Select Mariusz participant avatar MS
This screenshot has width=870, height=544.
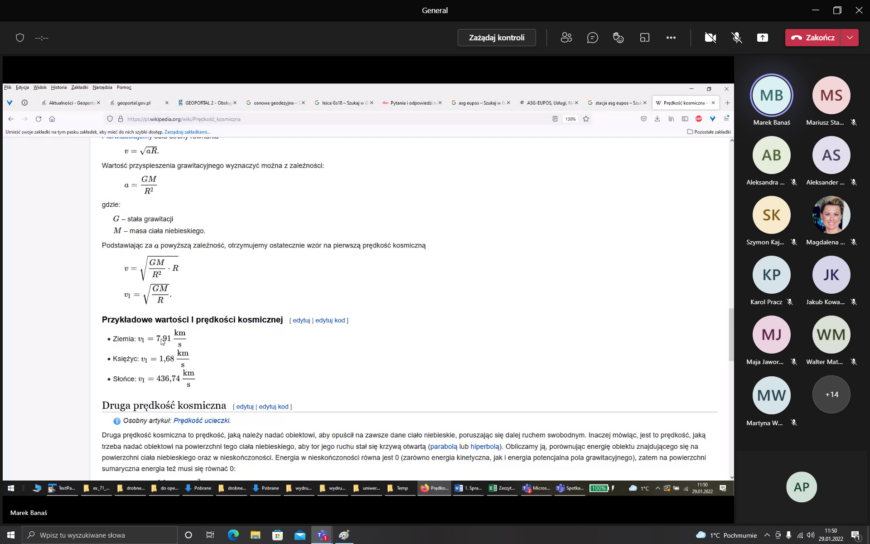[x=831, y=95]
